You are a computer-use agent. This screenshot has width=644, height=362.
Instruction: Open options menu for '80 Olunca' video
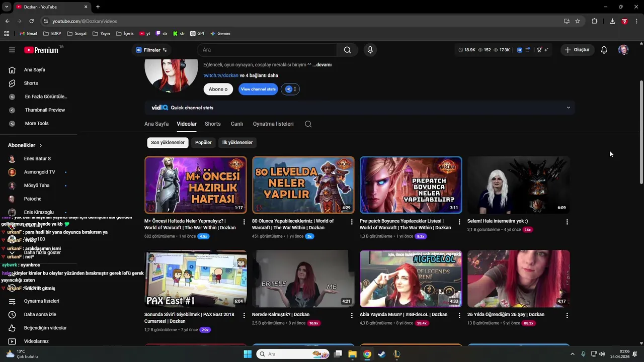click(x=352, y=222)
